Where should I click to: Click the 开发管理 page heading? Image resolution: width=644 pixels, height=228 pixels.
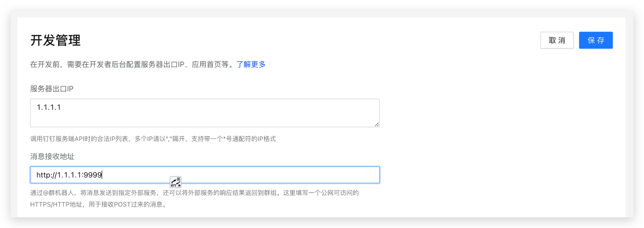pos(55,41)
